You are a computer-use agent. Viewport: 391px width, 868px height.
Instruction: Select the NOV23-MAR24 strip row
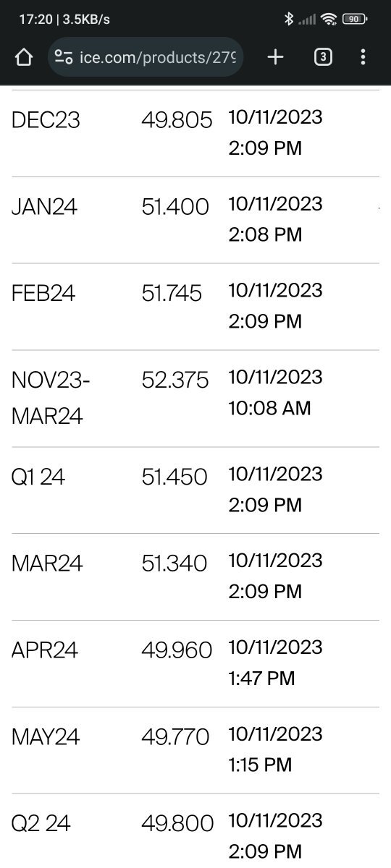click(195, 399)
